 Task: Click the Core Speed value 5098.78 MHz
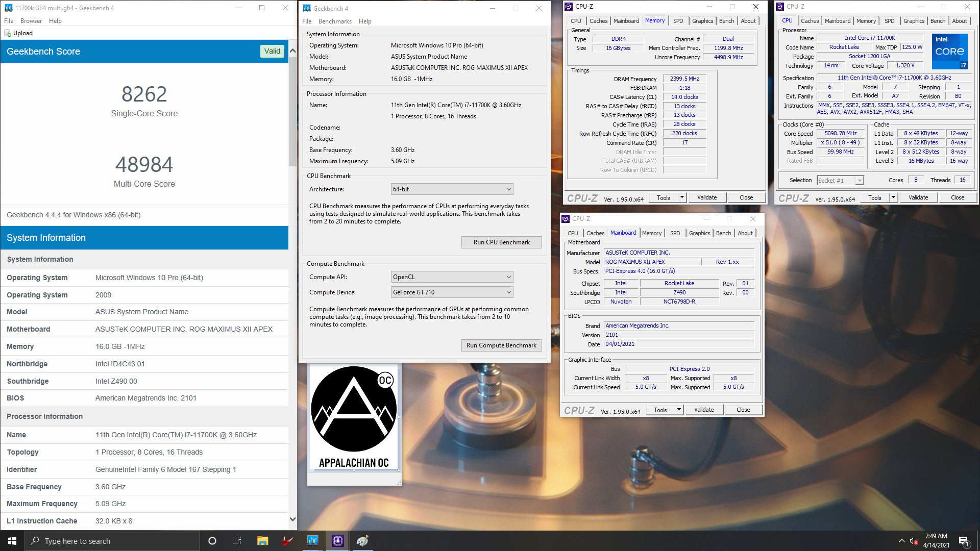[x=841, y=134]
